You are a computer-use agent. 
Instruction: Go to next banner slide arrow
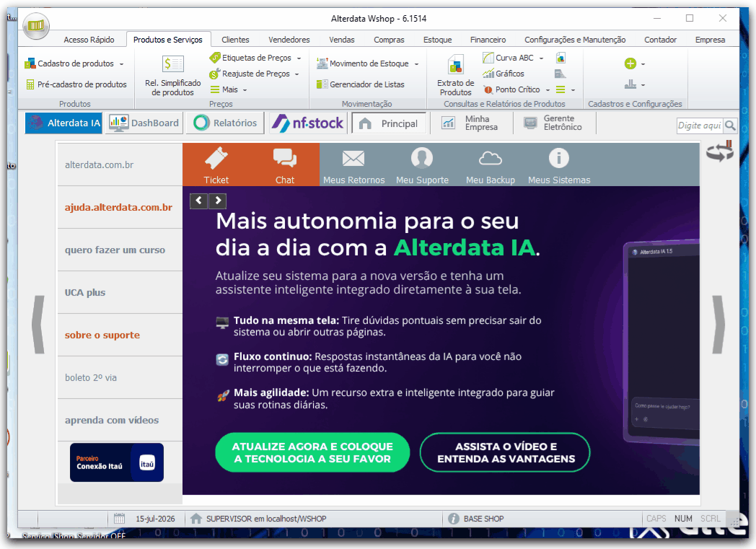coord(218,200)
